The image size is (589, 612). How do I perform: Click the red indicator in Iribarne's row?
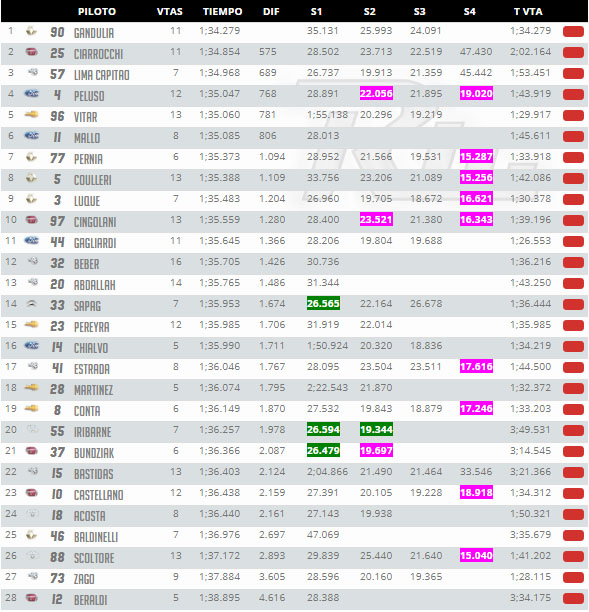point(573,431)
